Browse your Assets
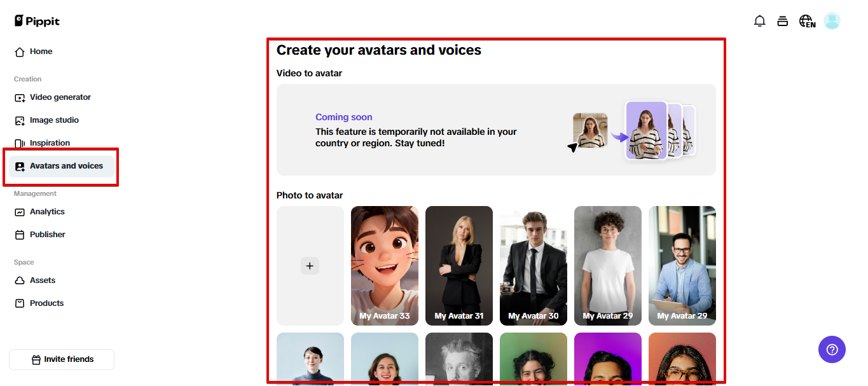Image resolution: width=868 pixels, height=386 pixels. [41, 280]
